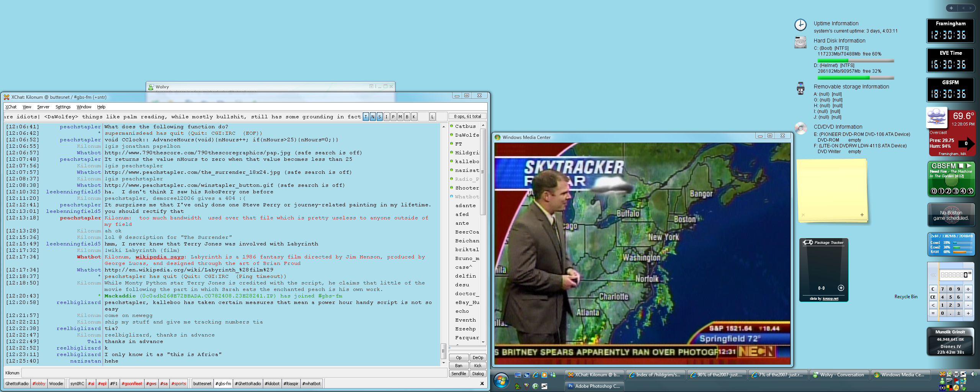Switch to the #lobby channel tab

(39, 384)
